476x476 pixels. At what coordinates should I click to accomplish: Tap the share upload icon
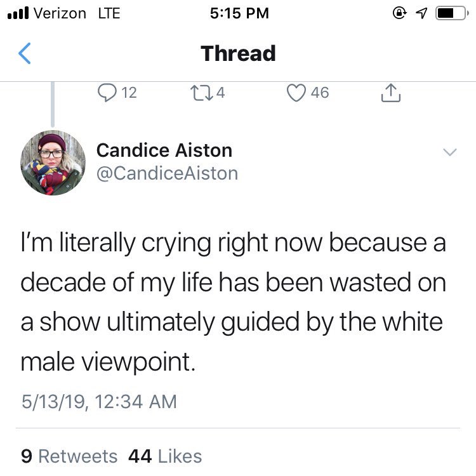(391, 93)
